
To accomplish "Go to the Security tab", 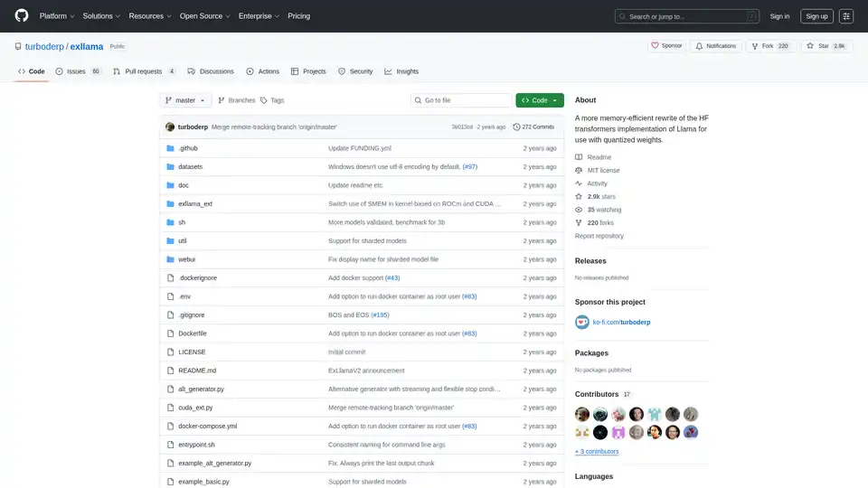I will pyautogui.click(x=355, y=71).
